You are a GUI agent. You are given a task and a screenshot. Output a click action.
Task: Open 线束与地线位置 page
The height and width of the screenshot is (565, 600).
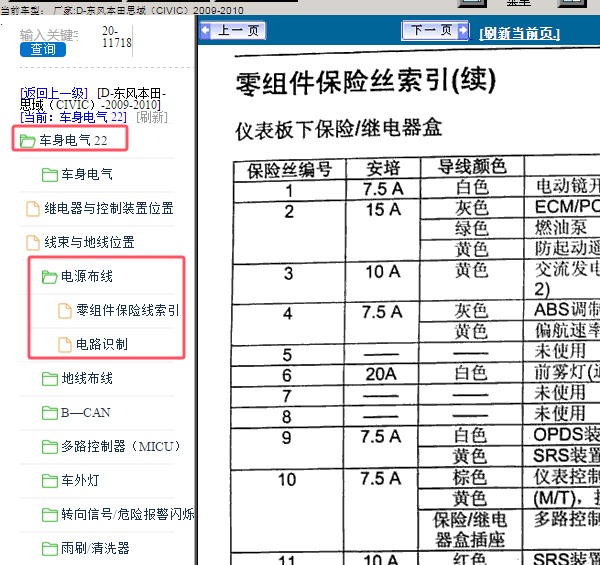click(x=89, y=243)
